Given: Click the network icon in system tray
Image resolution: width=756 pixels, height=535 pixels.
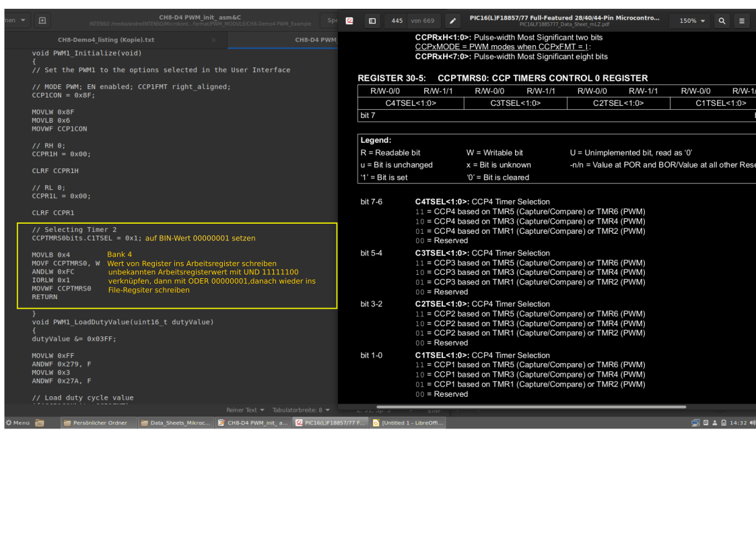Looking at the screenshot, I should pos(695,422).
